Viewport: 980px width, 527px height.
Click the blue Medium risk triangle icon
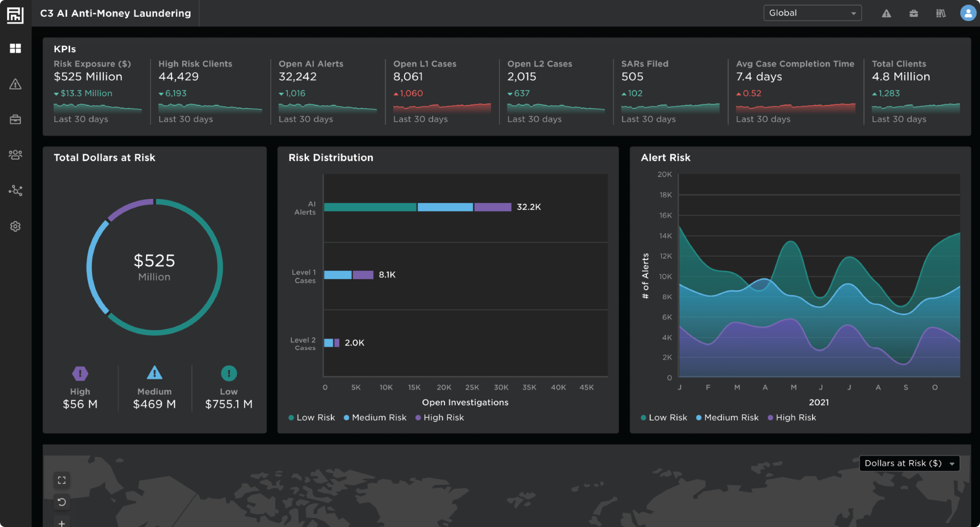[x=154, y=372]
